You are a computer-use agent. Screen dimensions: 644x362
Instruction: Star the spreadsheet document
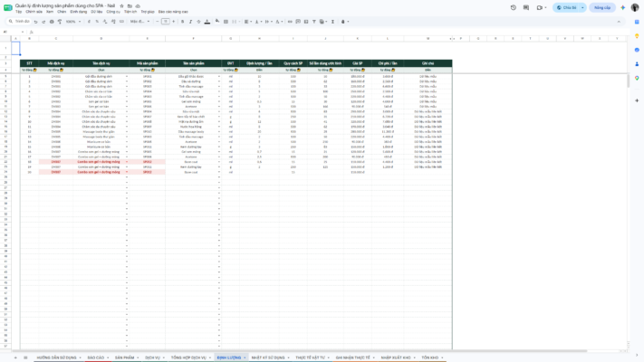[121, 6]
